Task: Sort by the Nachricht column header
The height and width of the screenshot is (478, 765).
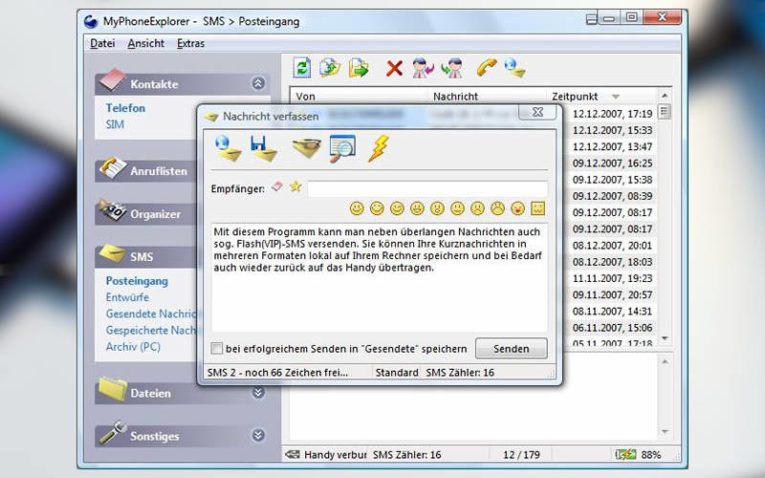Action: tap(487, 96)
